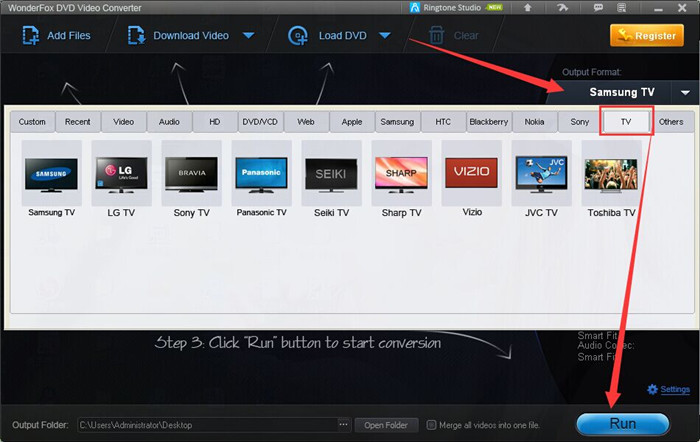Image resolution: width=700 pixels, height=442 pixels.
Task: Open the Others tab
Action: pos(671,122)
